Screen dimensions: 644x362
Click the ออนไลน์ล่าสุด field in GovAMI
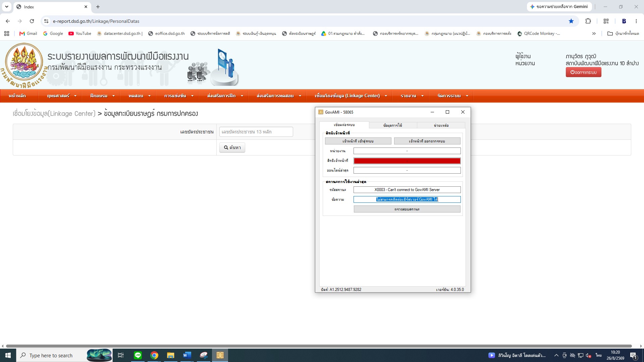[x=407, y=170]
